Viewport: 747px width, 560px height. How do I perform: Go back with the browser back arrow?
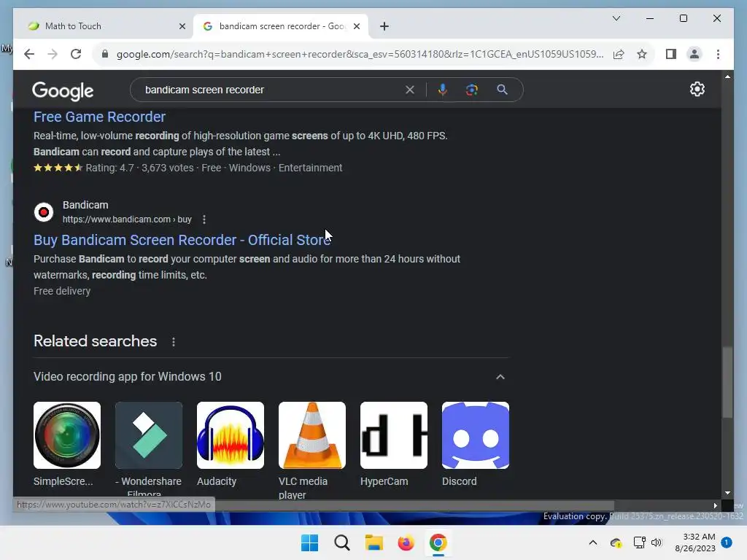(29, 54)
